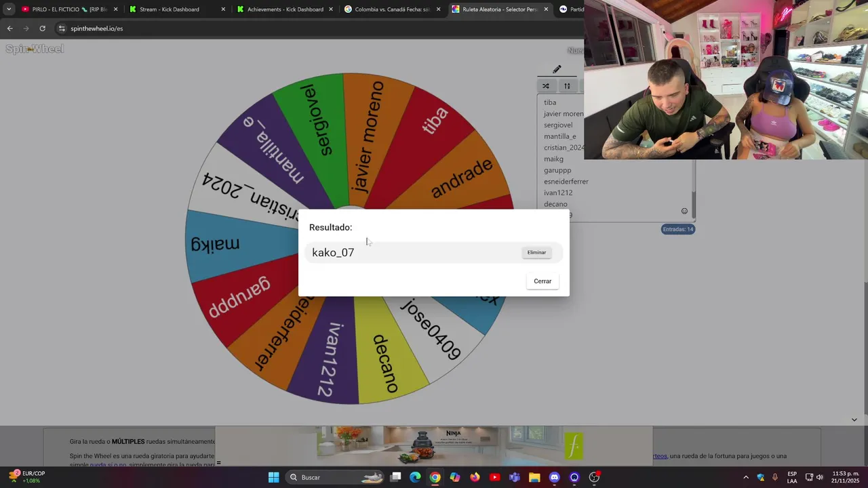
Task: Show hidden system tray icons
Action: tap(746, 477)
